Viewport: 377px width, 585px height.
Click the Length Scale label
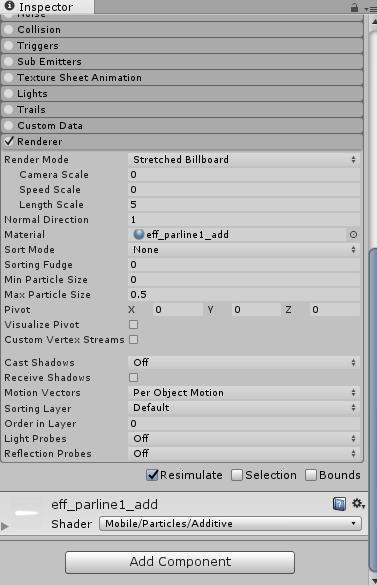pyautogui.click(x=51, y=204)
